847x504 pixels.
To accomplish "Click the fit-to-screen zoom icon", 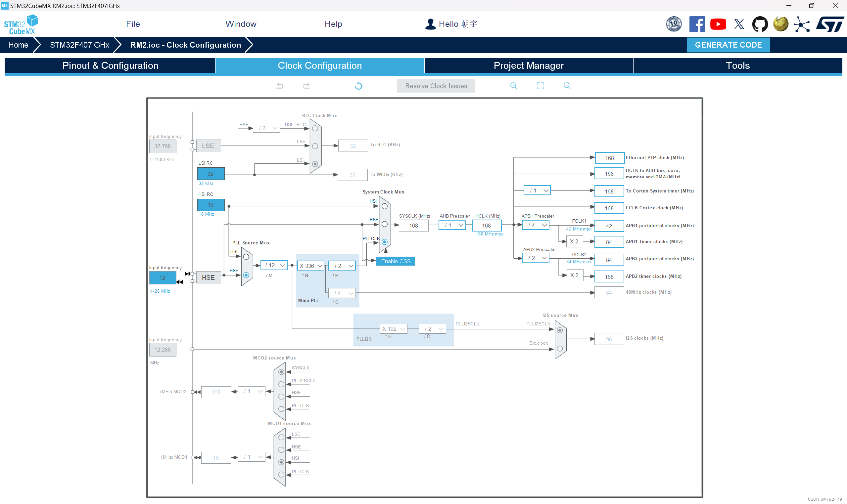I will click(541, 86).
